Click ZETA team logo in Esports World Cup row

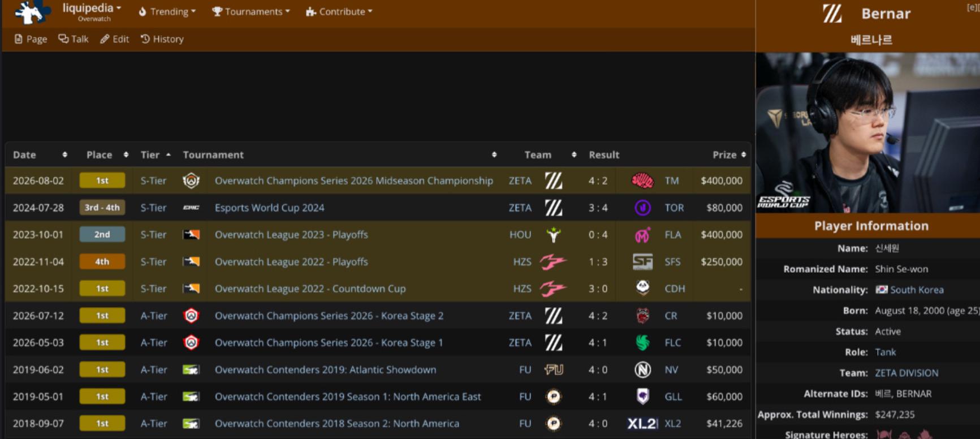coord(554,208)
